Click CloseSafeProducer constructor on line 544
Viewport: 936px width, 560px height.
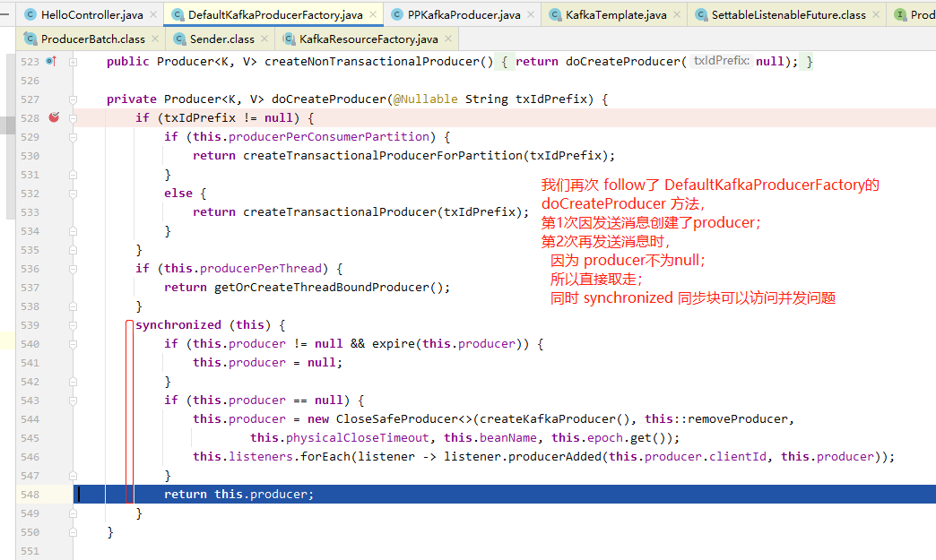397,419
